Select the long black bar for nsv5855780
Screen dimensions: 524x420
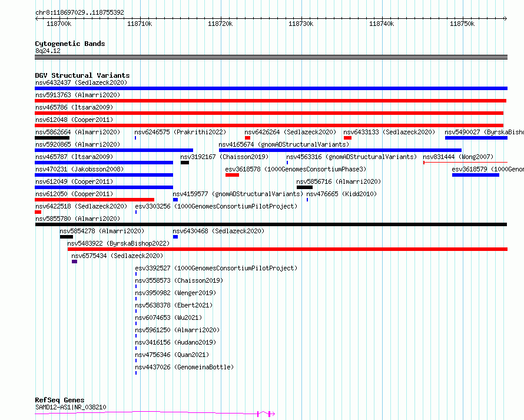point(271,224)
